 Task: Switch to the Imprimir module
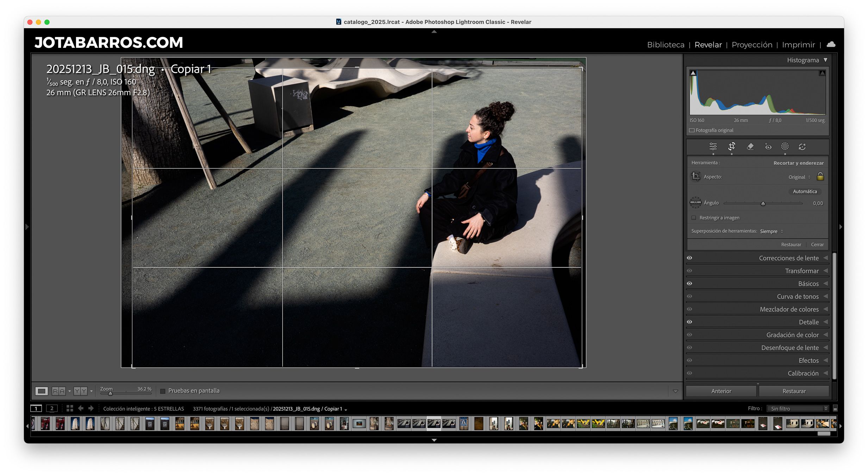(798, 45)
